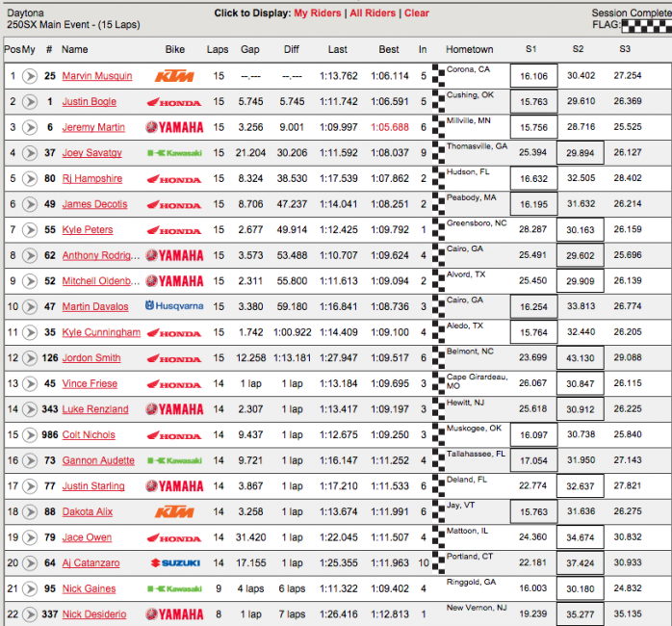Open Dakota Alix rider link

88,512
